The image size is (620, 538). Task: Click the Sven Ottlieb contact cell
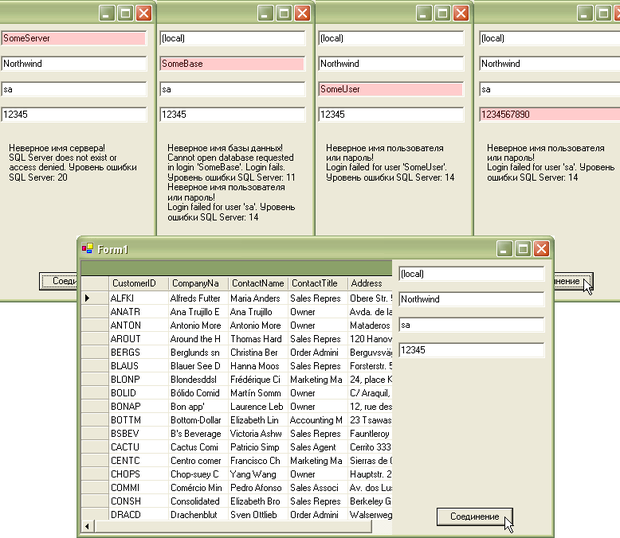[x=258, y=515]
